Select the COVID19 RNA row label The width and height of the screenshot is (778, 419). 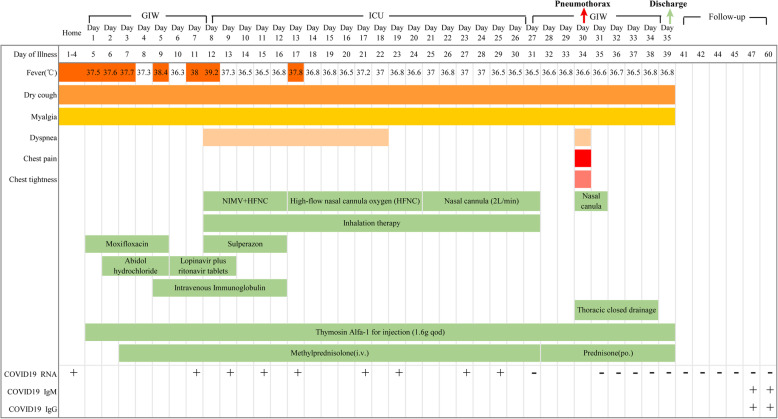point(30,374)
